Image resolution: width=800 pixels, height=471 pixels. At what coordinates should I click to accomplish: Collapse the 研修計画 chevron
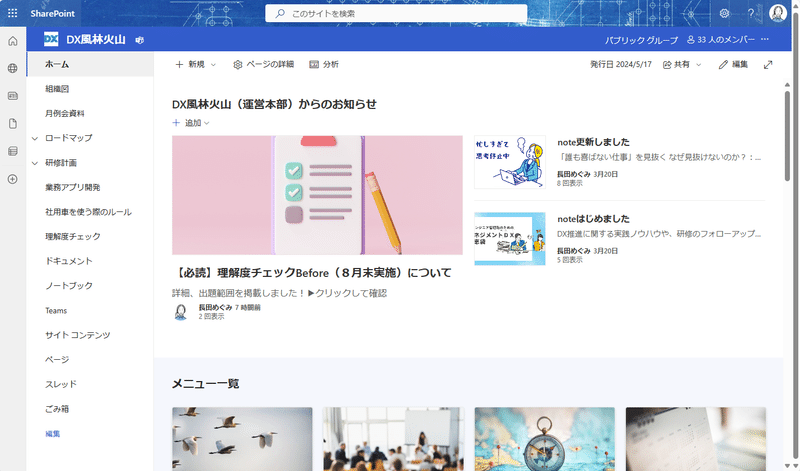tap(35, 163)
